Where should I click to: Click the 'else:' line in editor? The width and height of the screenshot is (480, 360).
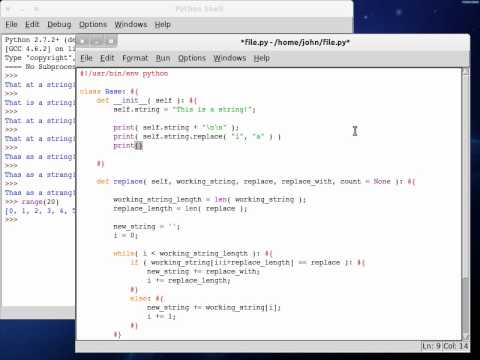point(147,298)
